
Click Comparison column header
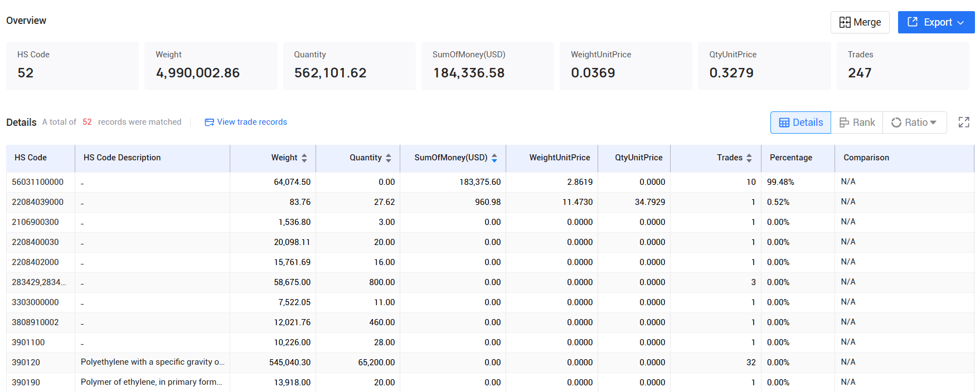pos(904,158)
